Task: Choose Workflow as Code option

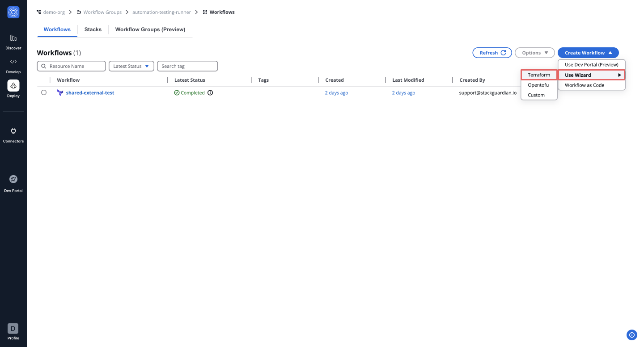Action: tap(592, 85)
